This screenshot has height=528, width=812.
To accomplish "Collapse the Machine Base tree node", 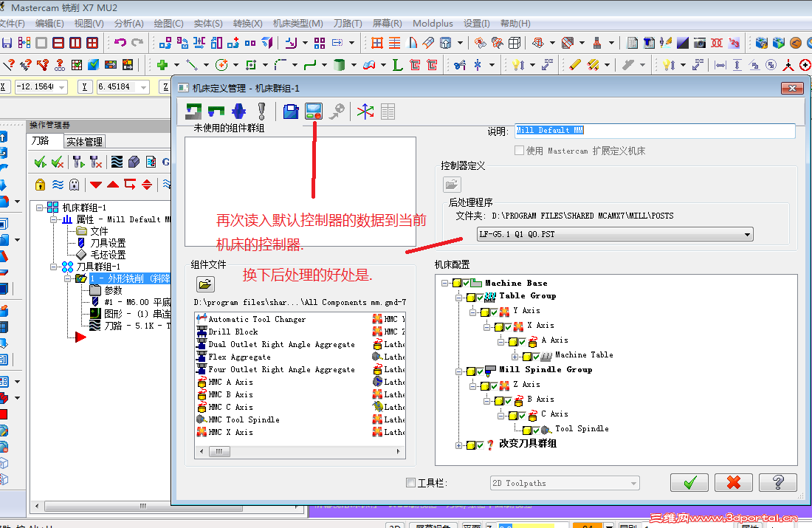I will pyautogui.click(x=444, y=283).
